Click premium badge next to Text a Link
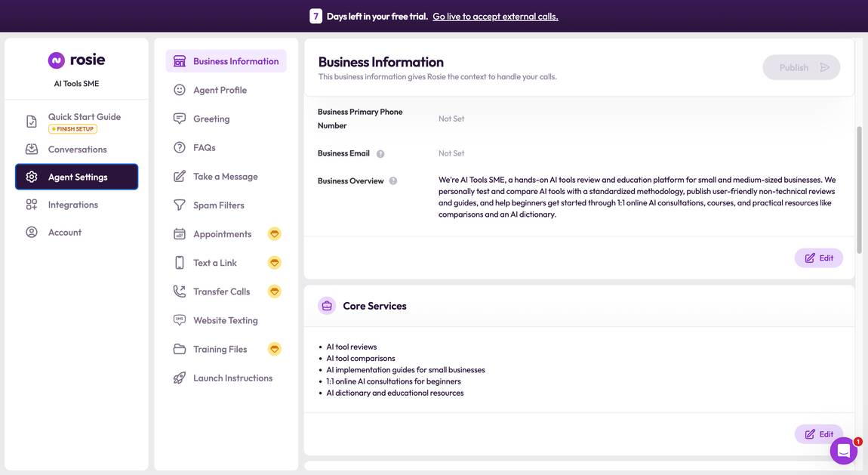The height and width of the screenshot is (475, 868). [275, 262]
